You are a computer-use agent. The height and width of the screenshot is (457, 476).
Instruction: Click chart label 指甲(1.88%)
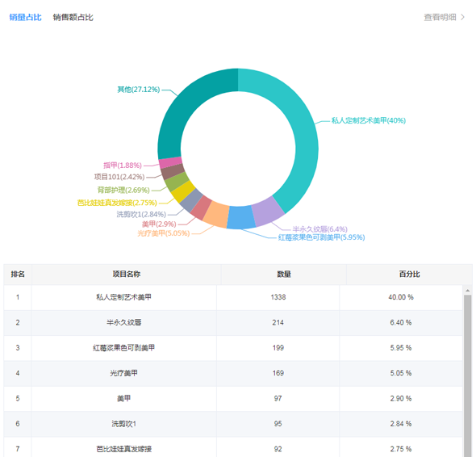123,166
